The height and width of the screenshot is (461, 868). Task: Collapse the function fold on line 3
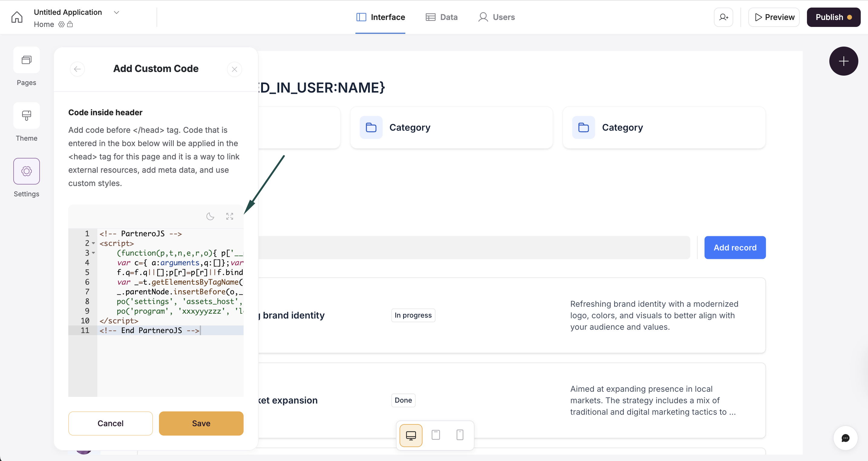click(93, 253)
